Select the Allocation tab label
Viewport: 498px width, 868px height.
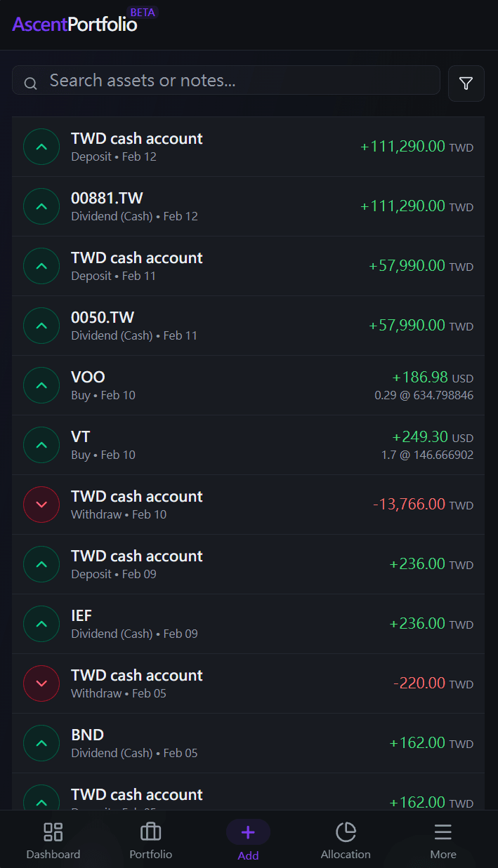[x=346, y=855]
